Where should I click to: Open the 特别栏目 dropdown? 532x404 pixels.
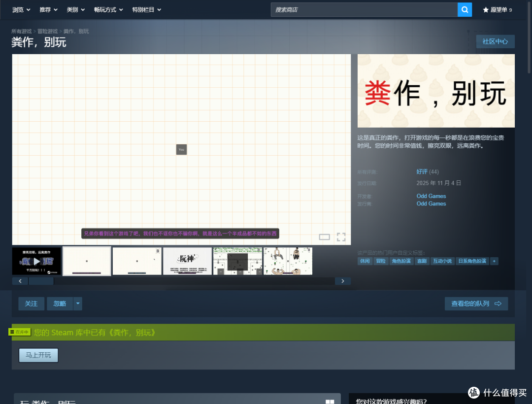coord(146,10)
